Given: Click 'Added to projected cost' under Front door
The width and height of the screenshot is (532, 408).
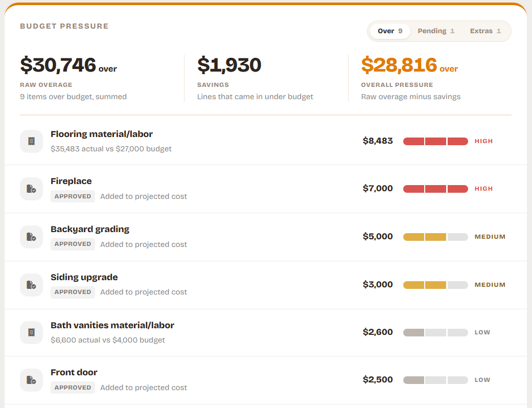Looking at the screenshot, I should (144, 388).
